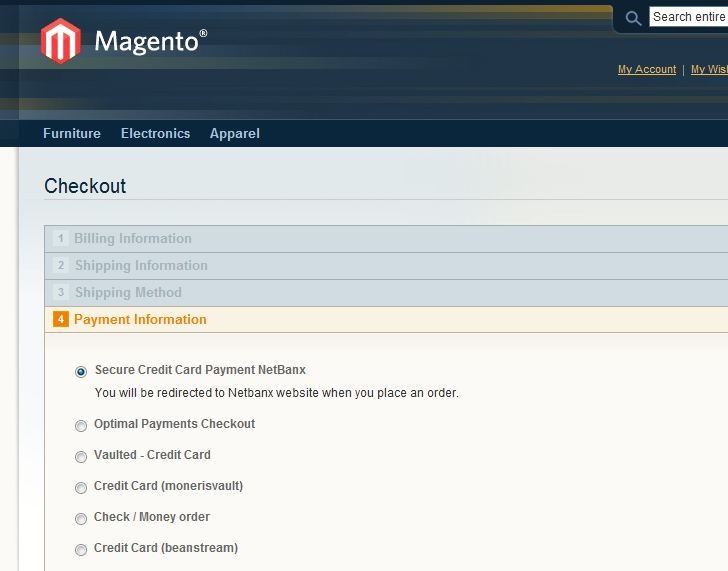Click the Magento logo
Viewport: 728px width, 571px height.
[x=124, y=41]
